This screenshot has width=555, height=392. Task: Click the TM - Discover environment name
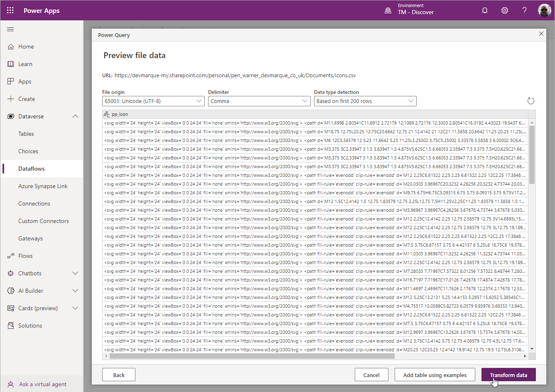coord(416,12)
